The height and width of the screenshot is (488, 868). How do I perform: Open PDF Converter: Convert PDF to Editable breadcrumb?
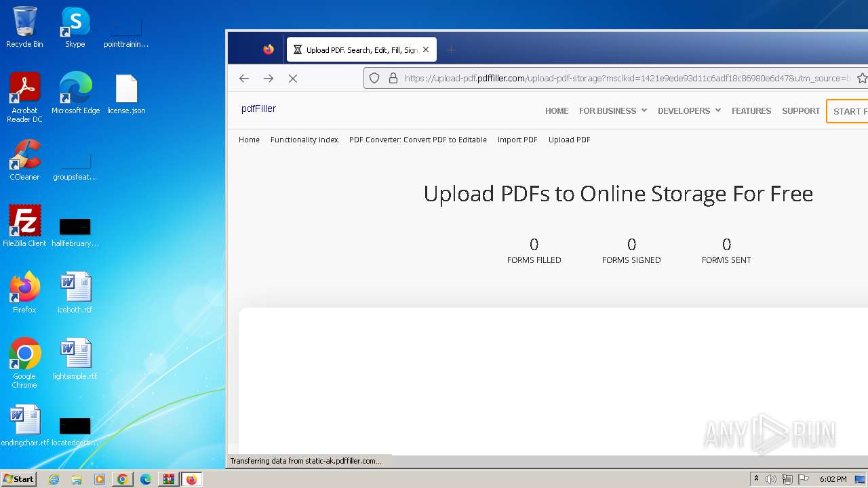tap(418, 140)
